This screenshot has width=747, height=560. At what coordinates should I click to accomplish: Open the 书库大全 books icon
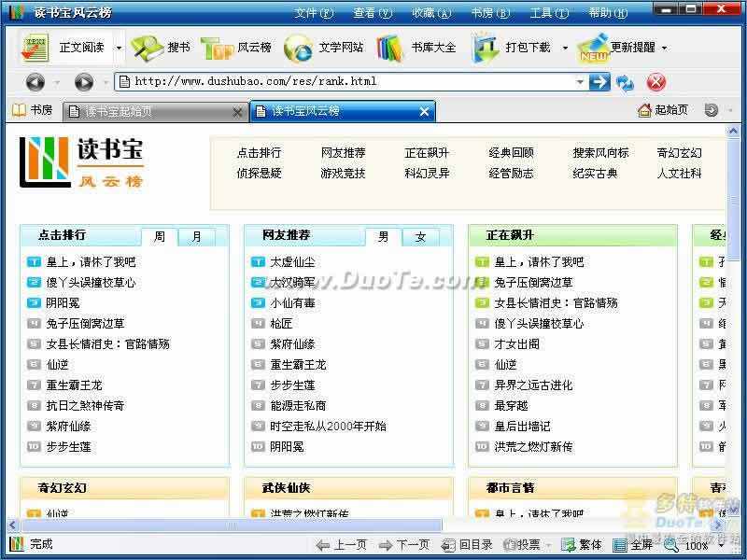coord(389,49)
